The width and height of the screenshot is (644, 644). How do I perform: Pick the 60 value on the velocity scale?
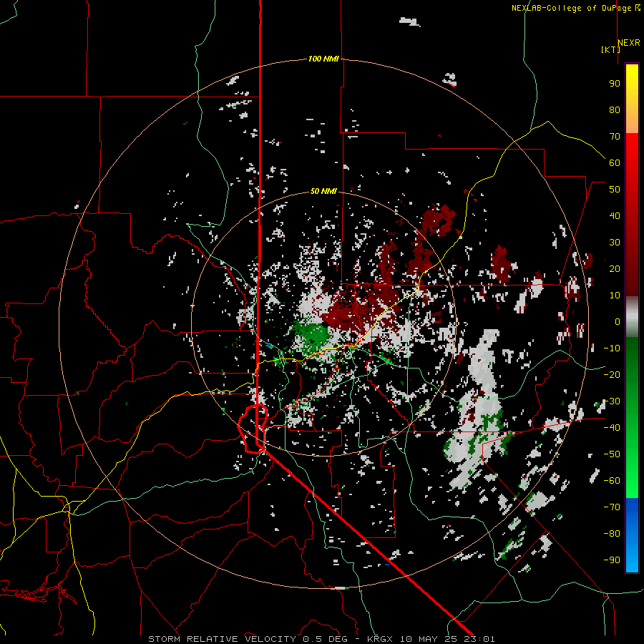tap(615, 163)
